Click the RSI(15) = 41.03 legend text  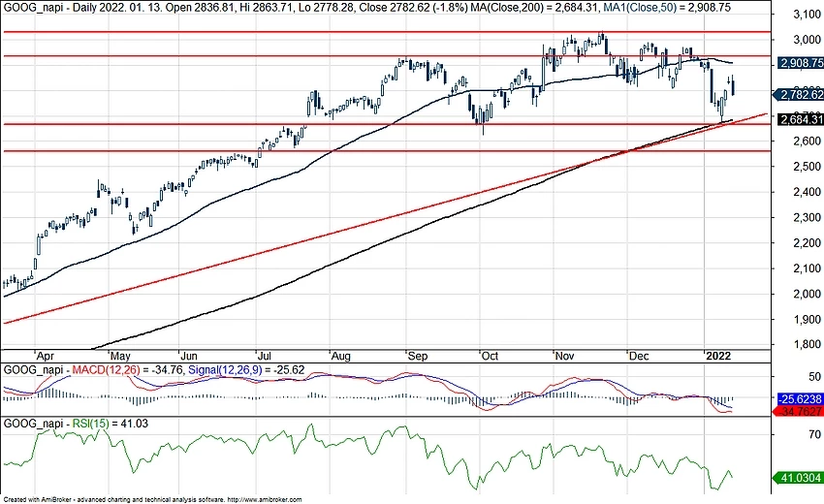click(x=110, y=424)
